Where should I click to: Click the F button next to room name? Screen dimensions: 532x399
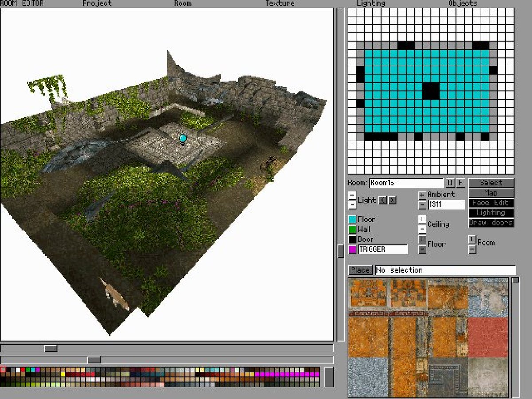[460, 183]
